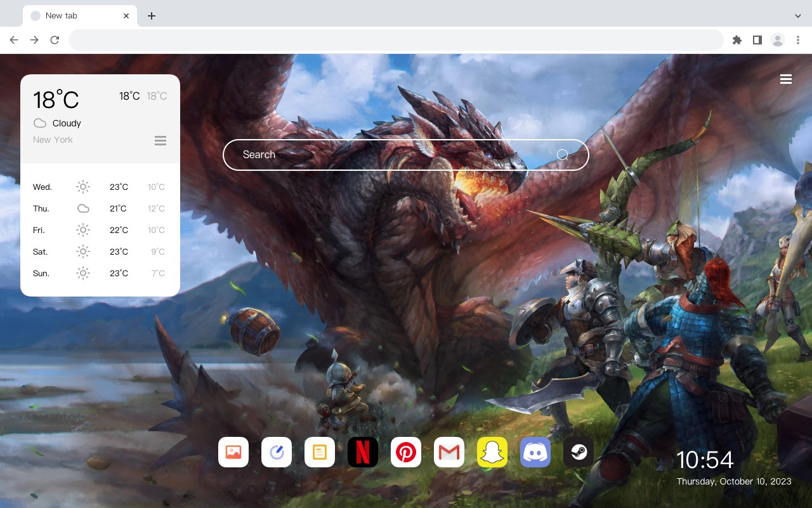This screenshot has width=812, height=508.
Task: Click the Wed. forecast day
Action: (43, 187)
